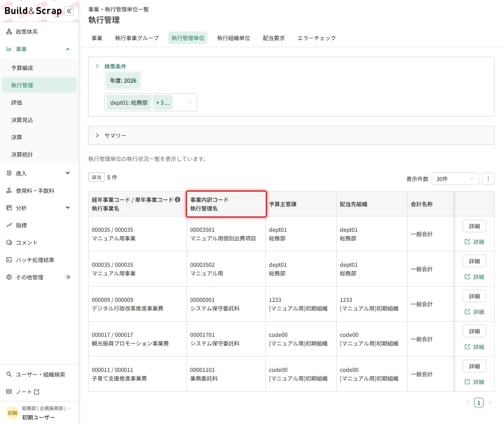Image resolution: width=504 pixels, height=425 pixels.
Task: Collapse the sidebar with double-chevron icon
Action: pyautogui.click(x=69, y=11)
